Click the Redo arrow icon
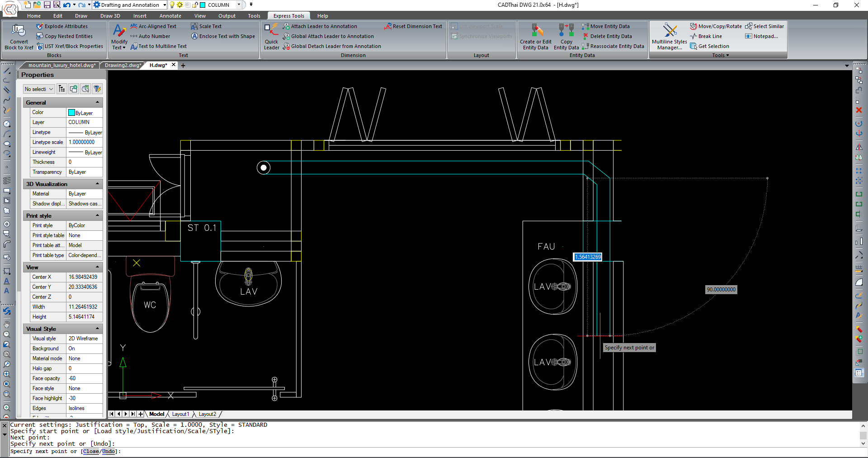The width and height of the screenshot is (868, 458). [82, 5]
